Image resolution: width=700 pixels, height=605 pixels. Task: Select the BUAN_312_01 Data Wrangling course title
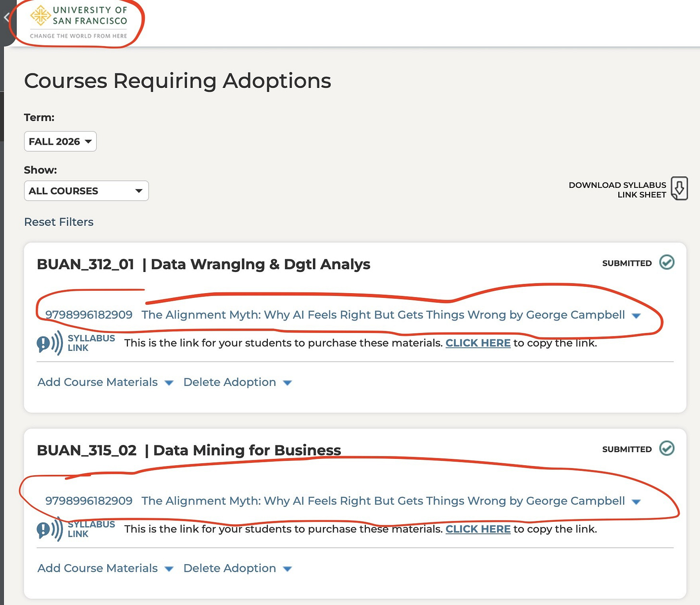(203, 264)
